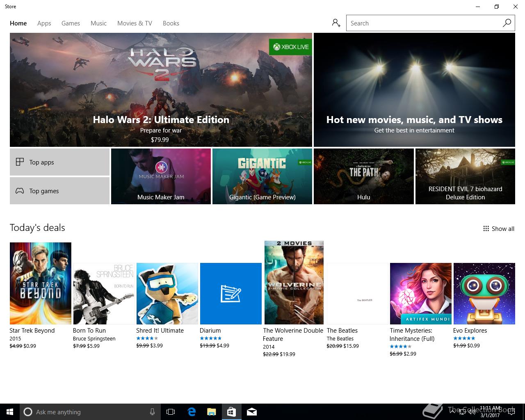Viewport: 525px width, 420px height.
Task: Click the search magnifier icon
Action: tap(507, 23)
